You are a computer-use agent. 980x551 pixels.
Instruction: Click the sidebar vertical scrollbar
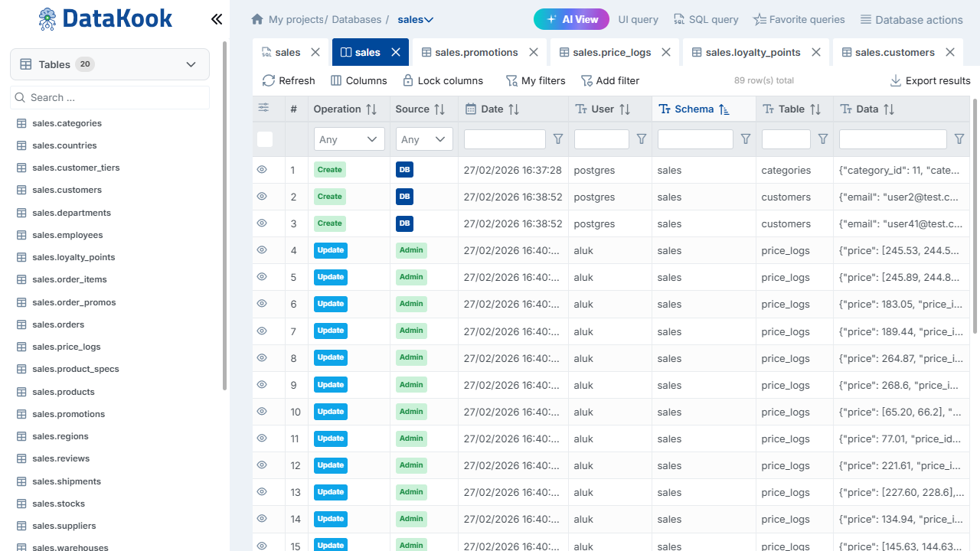[224, 216]
